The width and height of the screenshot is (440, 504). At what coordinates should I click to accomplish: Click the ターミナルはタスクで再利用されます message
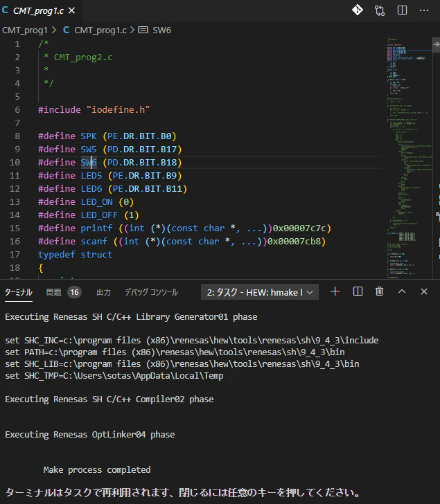[x=183, y=492]
